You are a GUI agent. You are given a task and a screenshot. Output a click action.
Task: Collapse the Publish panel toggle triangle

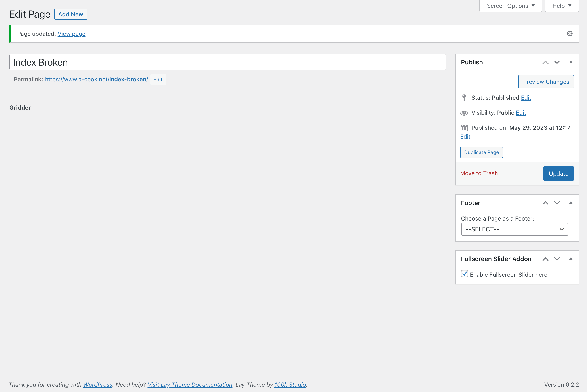coord(571,62)
